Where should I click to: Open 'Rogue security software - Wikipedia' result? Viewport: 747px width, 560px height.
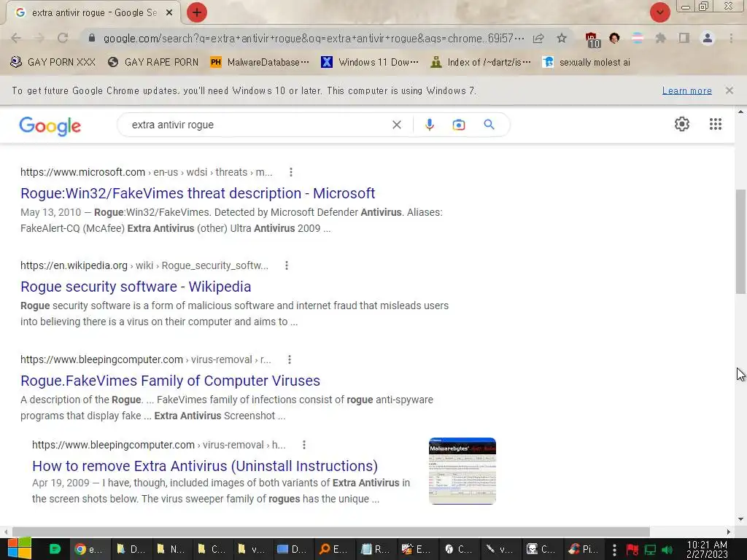tap(136, 287)
